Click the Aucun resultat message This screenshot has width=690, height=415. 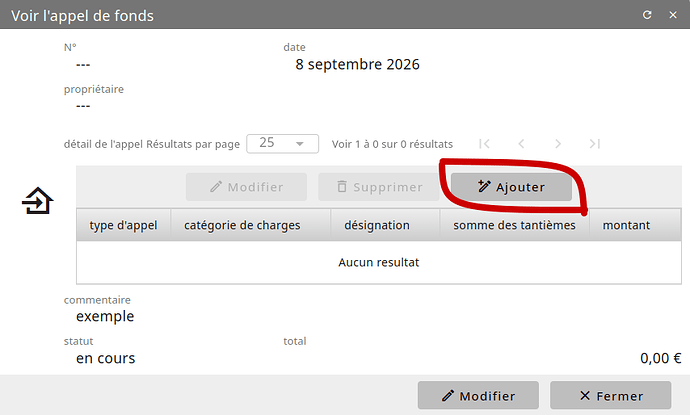[379, 262]
